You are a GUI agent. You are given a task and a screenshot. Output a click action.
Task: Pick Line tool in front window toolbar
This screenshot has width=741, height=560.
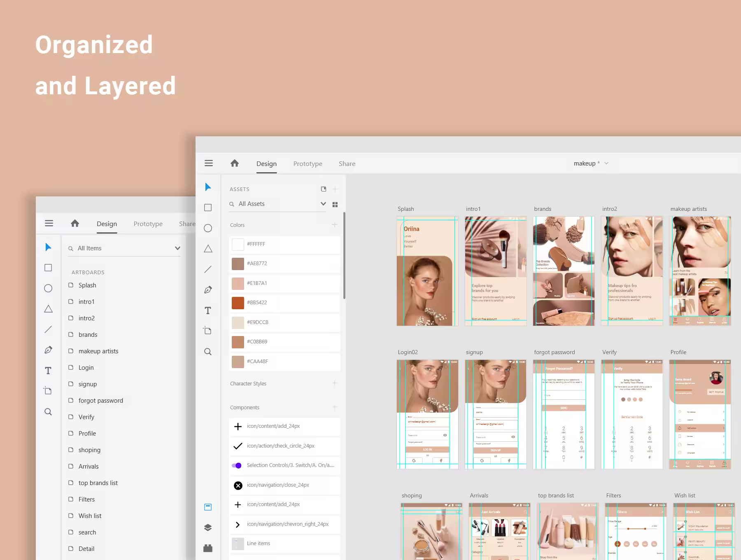coord(208,269)
